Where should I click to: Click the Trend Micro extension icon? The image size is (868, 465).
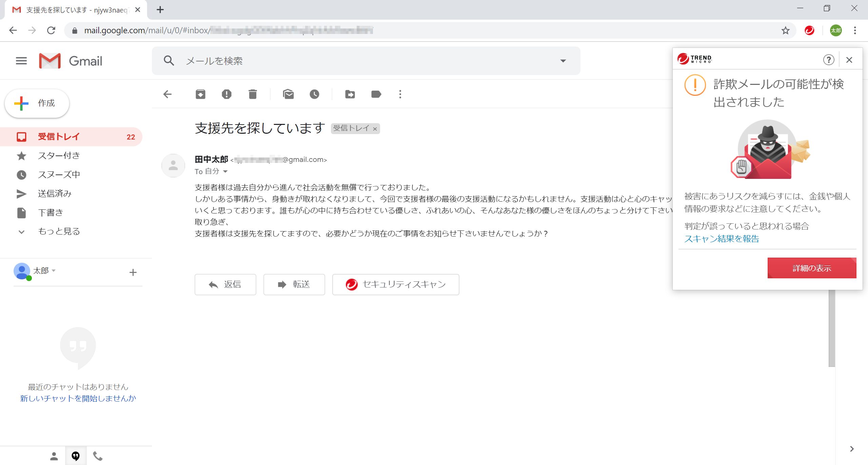(x=809, y=31)
